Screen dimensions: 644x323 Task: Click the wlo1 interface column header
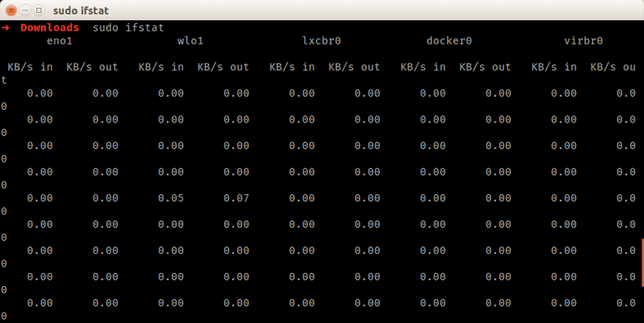[191, 41]
